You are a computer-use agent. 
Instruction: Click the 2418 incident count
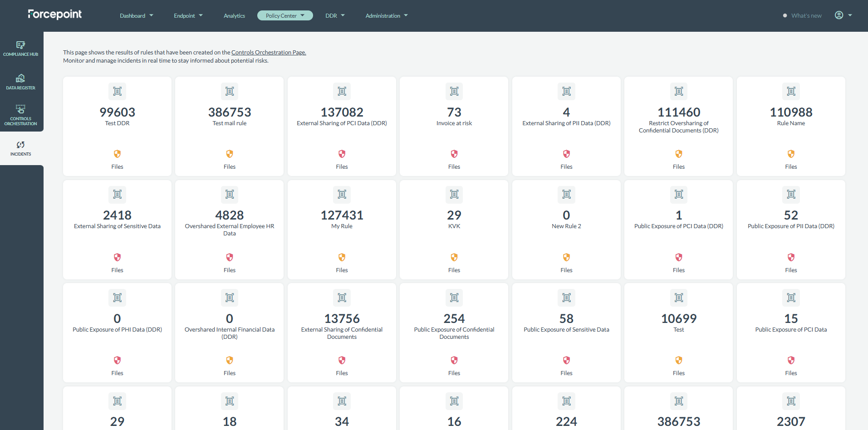coord(118,215)
